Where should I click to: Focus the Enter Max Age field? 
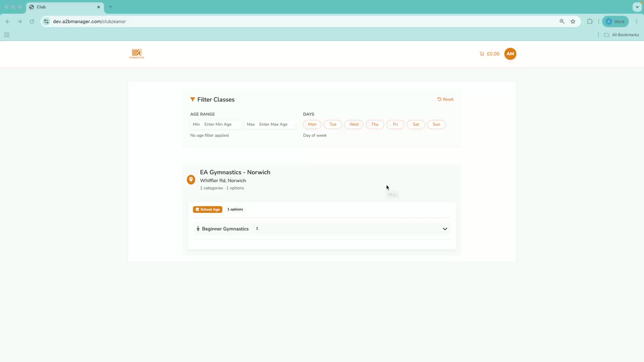tap(277, 124)
